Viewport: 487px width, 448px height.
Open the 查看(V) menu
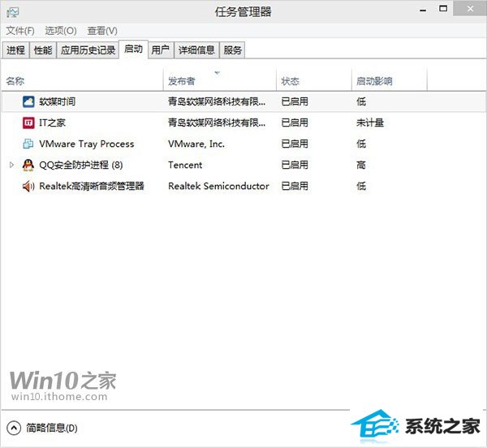[x=102, y=31]
